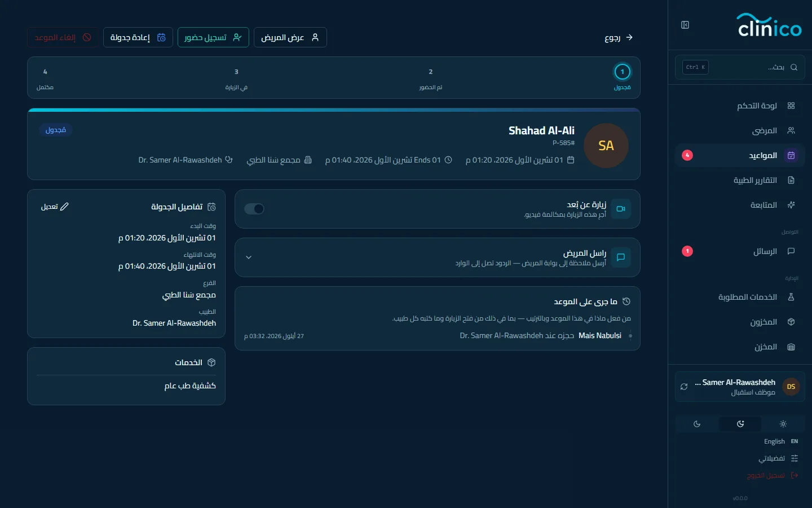This screenshot has height=508, width=812.
Task: Open patients via the المرضى people icon
Action: click(x=791, y=130)
